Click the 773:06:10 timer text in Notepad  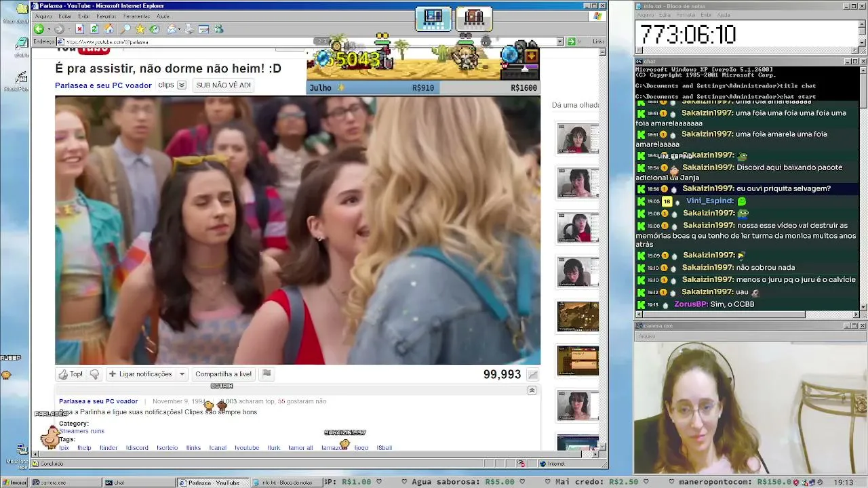688,35
